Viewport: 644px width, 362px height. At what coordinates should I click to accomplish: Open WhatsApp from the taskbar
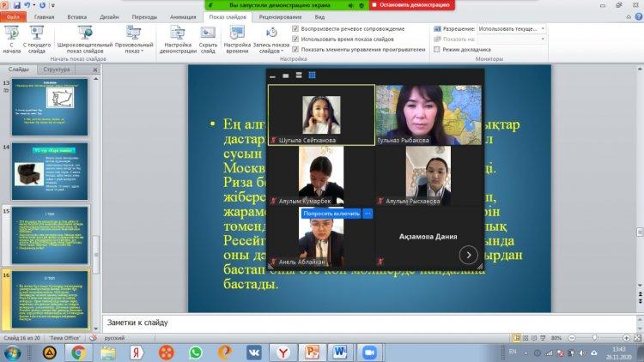195,352
